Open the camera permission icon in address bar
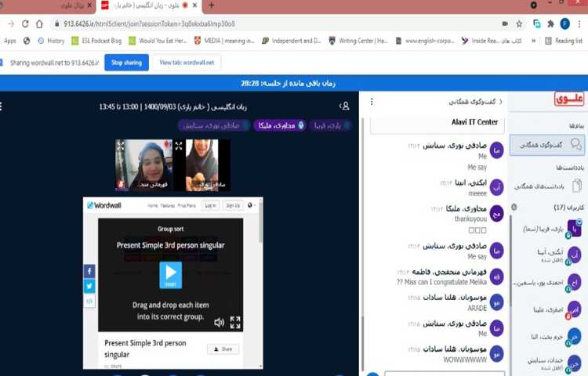This screenshot has width=588, height=376. pos(505,23)
